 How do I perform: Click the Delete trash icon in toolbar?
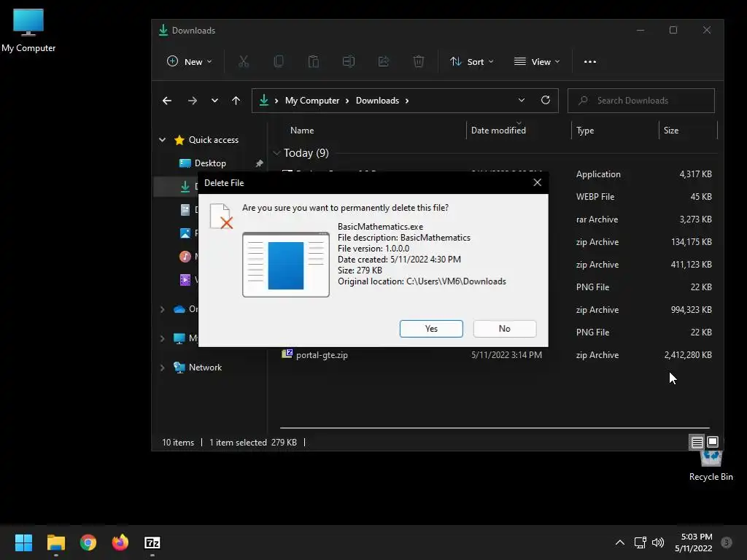(x=418, y=61)
